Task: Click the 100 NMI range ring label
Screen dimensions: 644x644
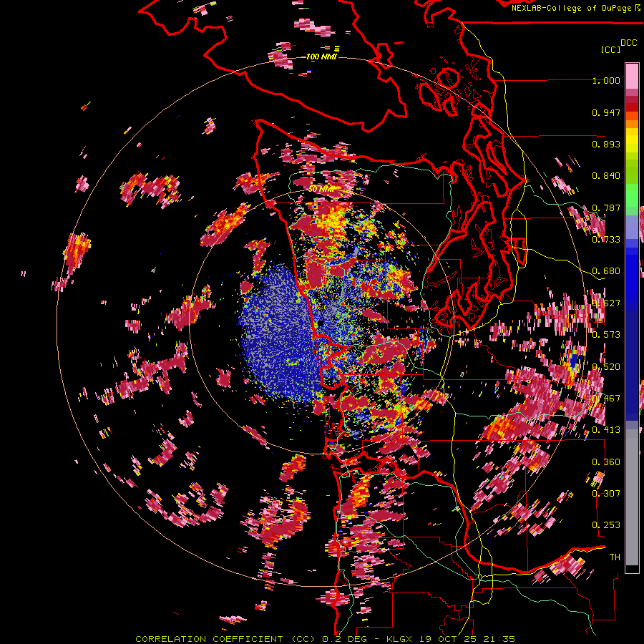Action: 321,57
